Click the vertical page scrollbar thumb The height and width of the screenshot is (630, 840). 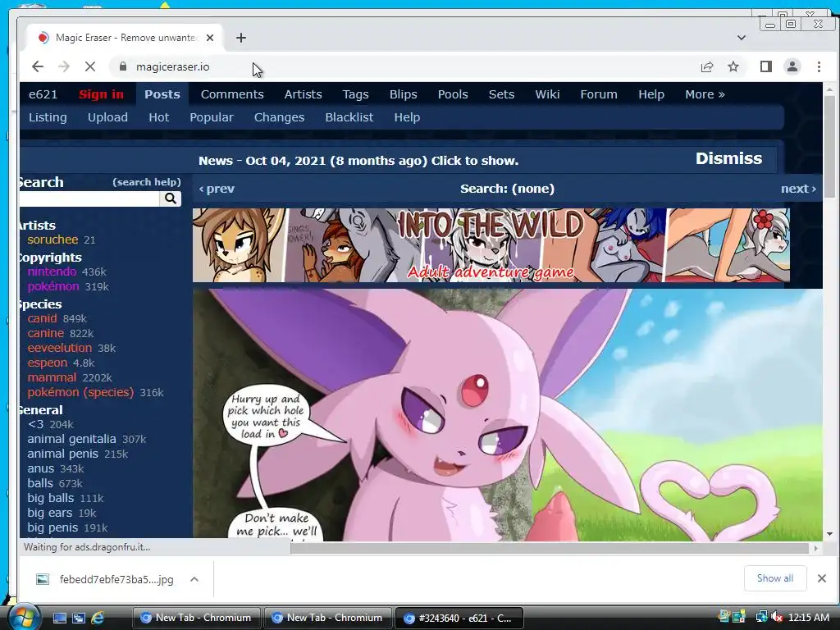tap(829, 146)
